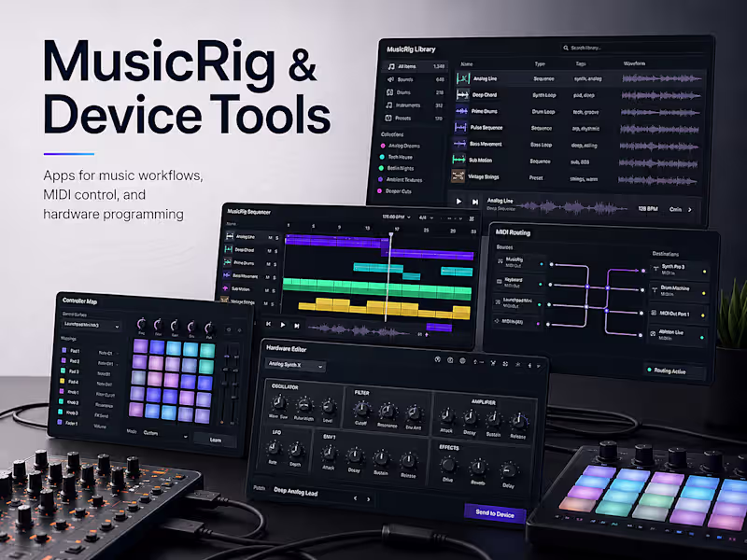The width and height of the screenshot is (747, 560).
Task: Click Deep Chord thumbnail icon in library list
Action: click(x=462, y=95)
